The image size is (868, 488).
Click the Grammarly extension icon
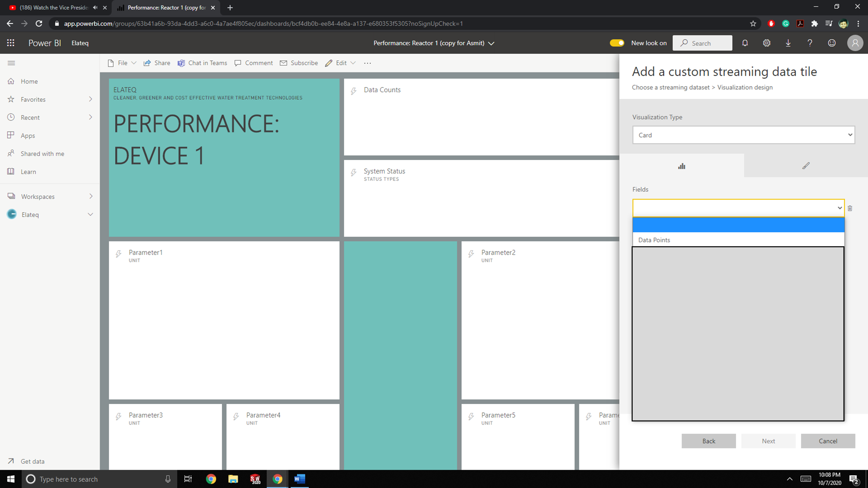[785, 24]
